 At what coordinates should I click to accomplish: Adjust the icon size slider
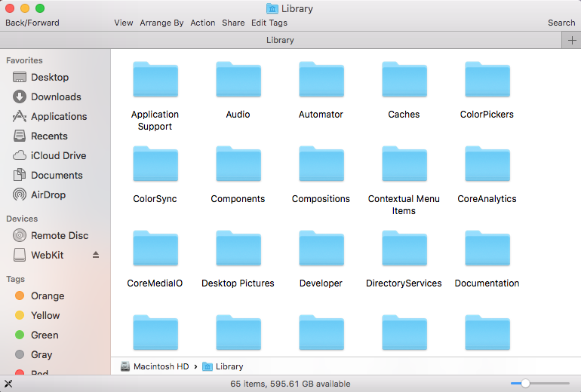coord(525,384)
